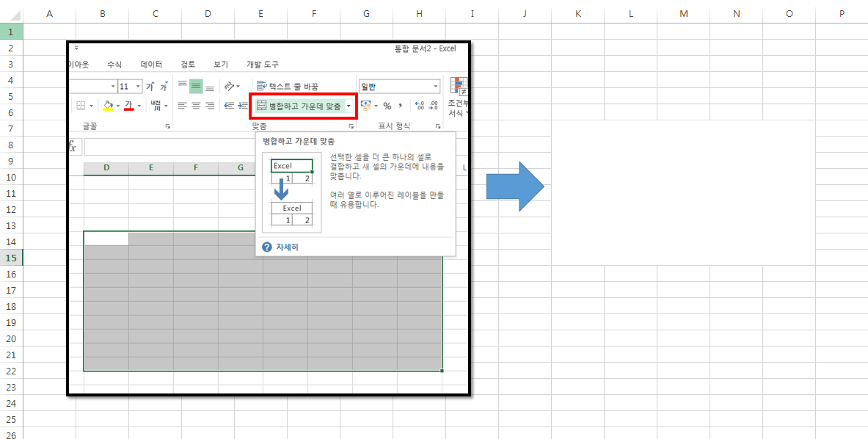Click the Increase Decimal icon

pos(419,106)
